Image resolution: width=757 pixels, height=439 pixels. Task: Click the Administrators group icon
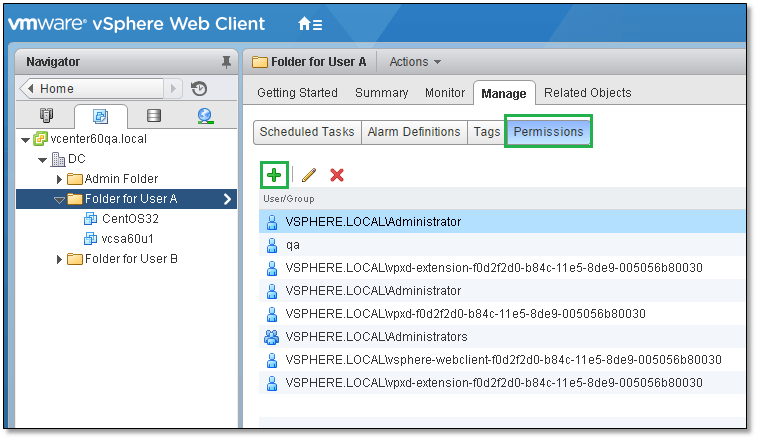click(271, 337)
